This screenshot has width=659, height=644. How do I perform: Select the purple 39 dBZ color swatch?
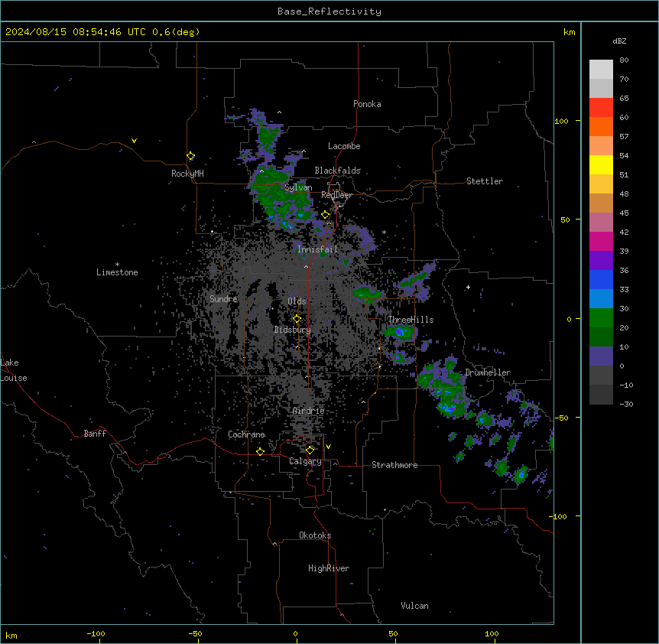601,261
